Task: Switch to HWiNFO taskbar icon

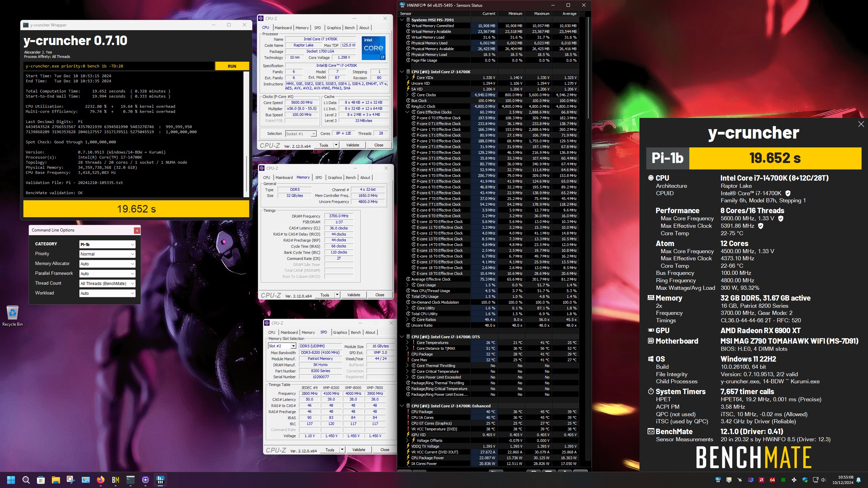Action: pyautogui.click(x=160, y=480)
